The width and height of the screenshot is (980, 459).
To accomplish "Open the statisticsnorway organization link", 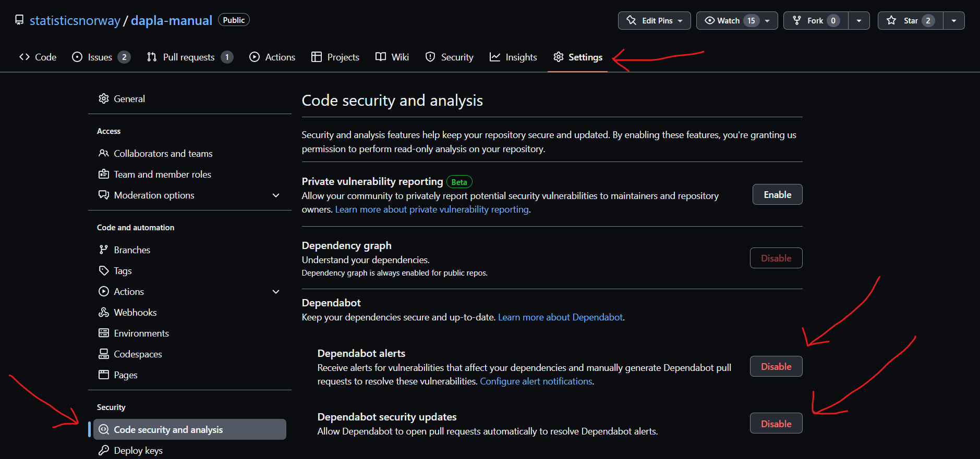I will coord(75,21).
